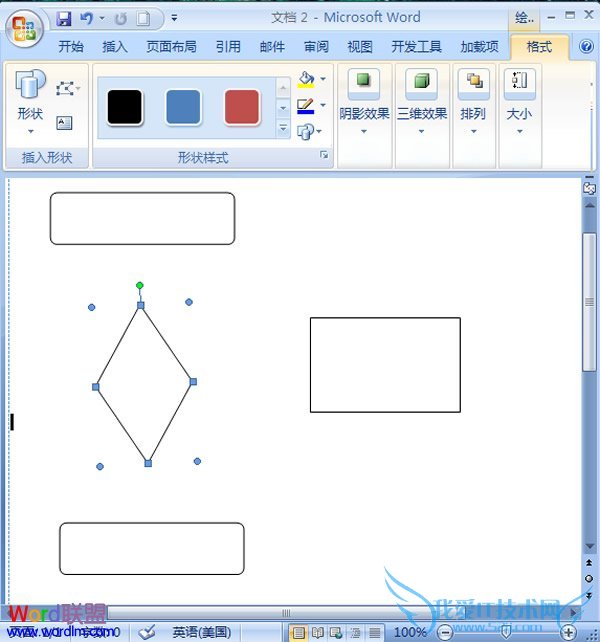Open the 插入 tab
Screen dimensions: 600x642
(x=115, y=47)
